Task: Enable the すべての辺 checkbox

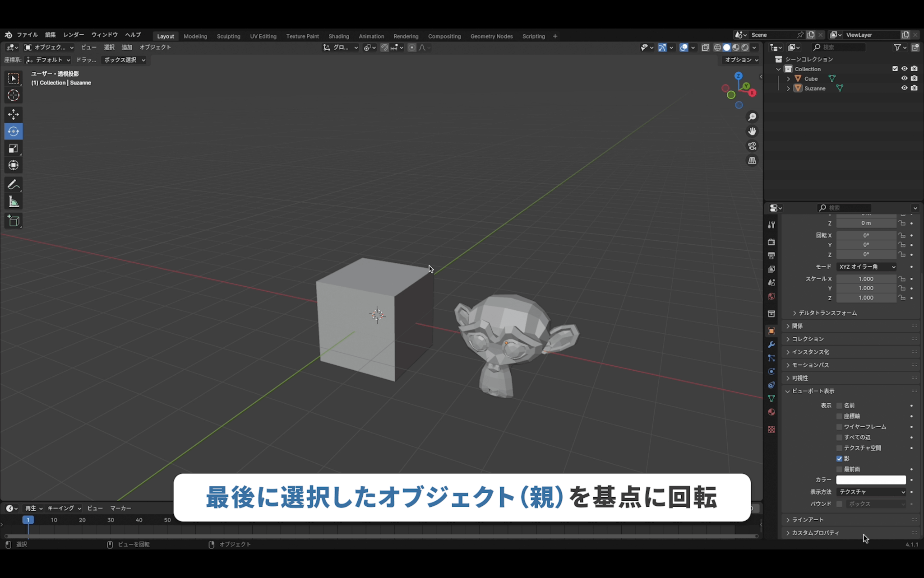Action: coord(840,437)
